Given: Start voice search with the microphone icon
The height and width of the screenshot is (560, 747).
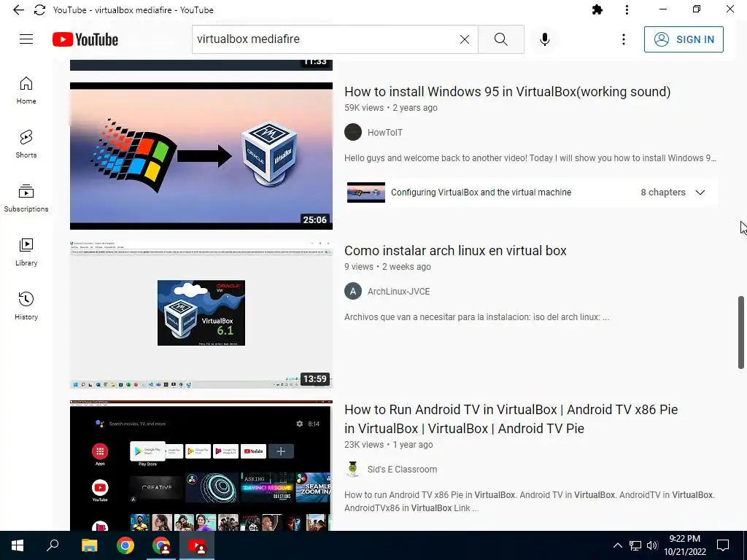Looking at the screenshot, I should pyautogui.click(x=544, y=39).
